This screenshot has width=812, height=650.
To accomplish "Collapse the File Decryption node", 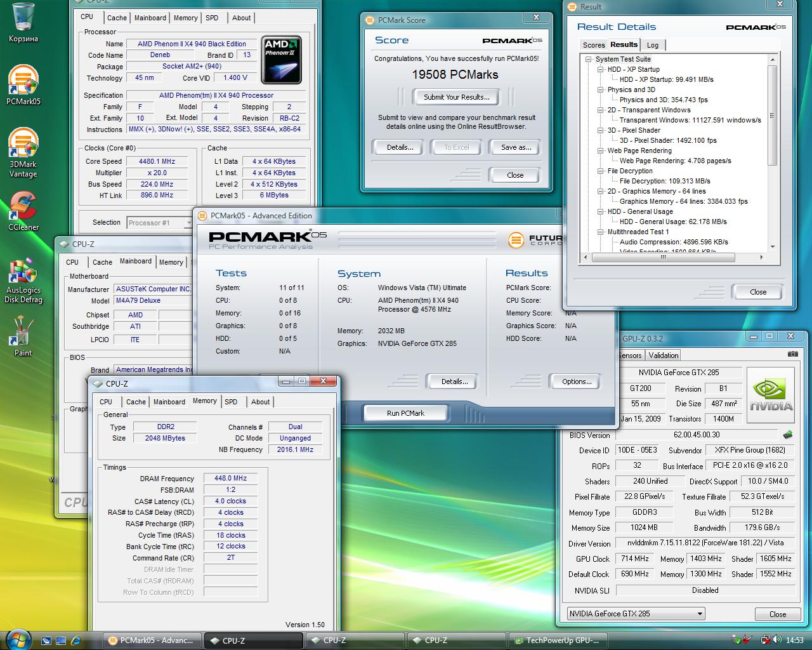I will point(601,171).
